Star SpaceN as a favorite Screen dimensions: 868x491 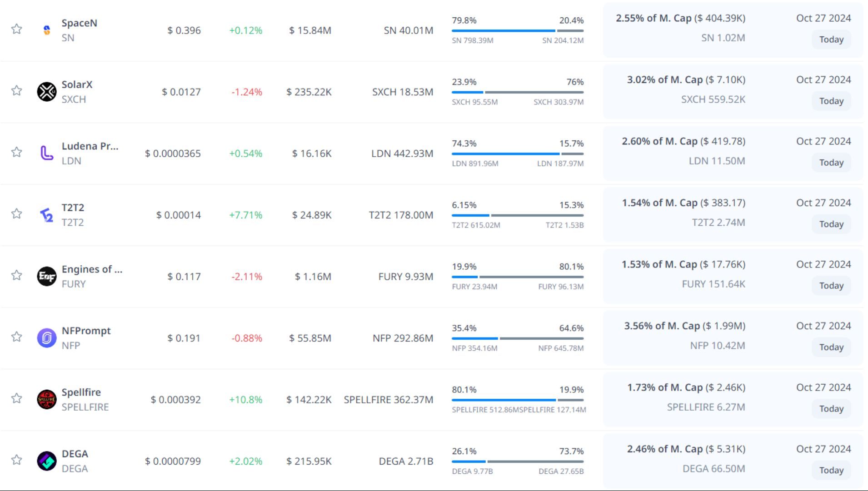pos(17,29)
